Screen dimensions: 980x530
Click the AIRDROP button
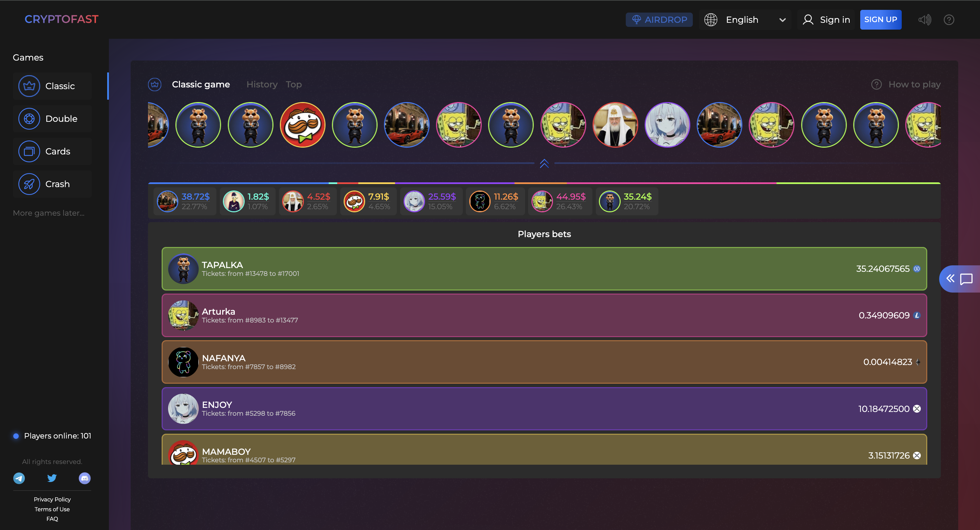click(x=659, y=20)
